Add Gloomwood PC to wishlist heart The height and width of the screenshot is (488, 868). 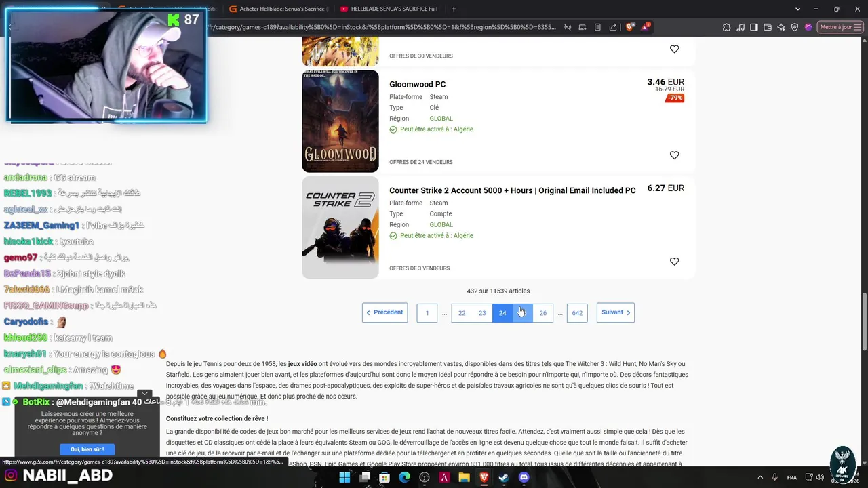point(674,155)
